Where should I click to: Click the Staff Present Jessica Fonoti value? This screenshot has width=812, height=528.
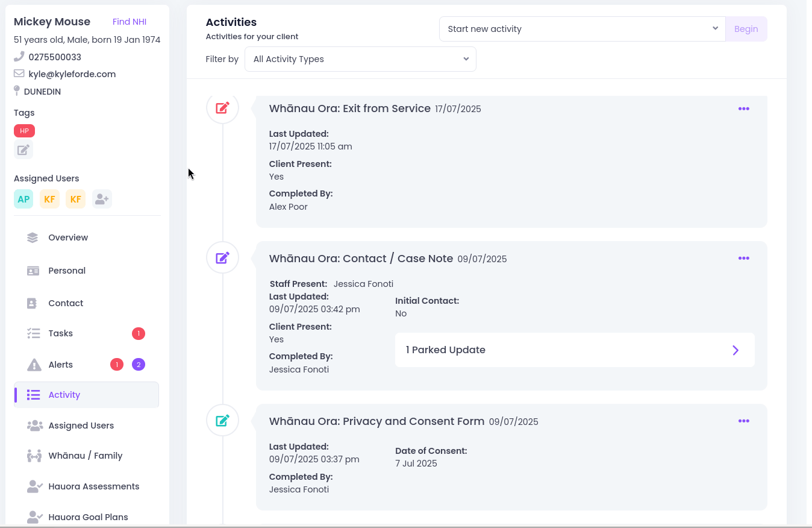[x=363, y=284]
